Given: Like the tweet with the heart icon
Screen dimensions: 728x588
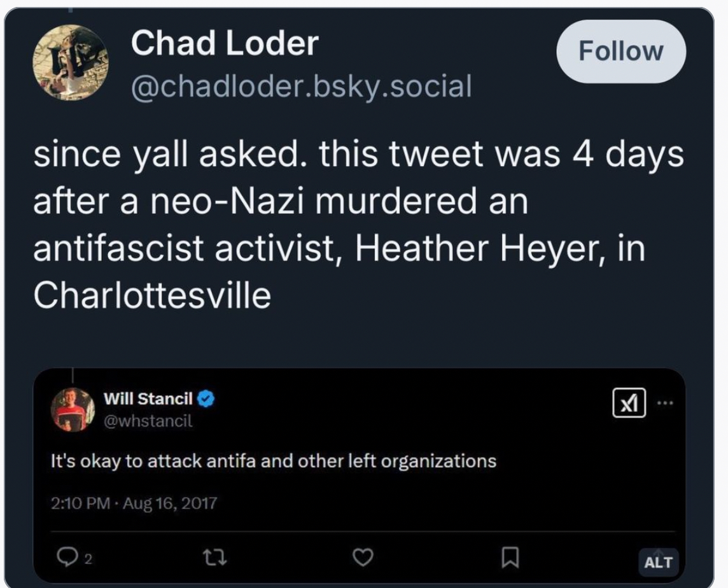Looking at the screenshot, I should point(362,558).
